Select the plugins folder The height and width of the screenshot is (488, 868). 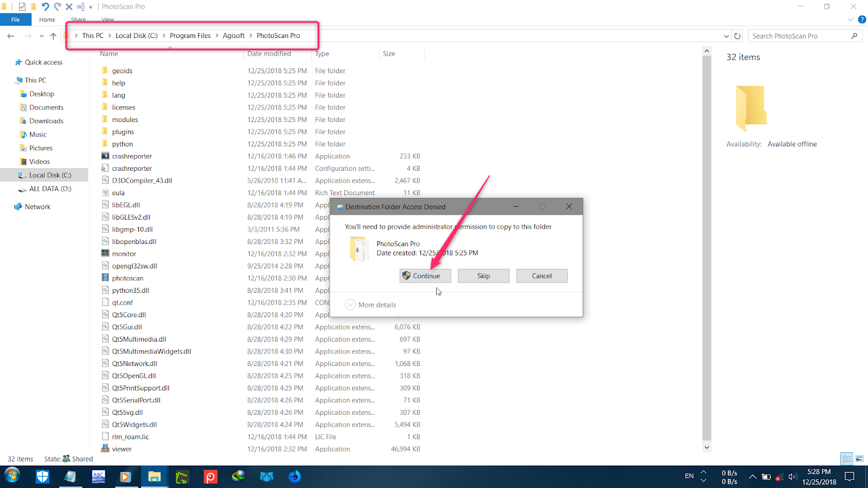click(x=123, y=132)
